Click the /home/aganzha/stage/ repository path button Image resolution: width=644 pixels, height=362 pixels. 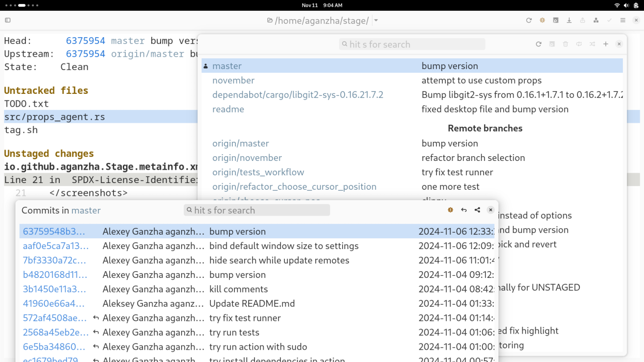pyautogui.click(x=318, y=21)
